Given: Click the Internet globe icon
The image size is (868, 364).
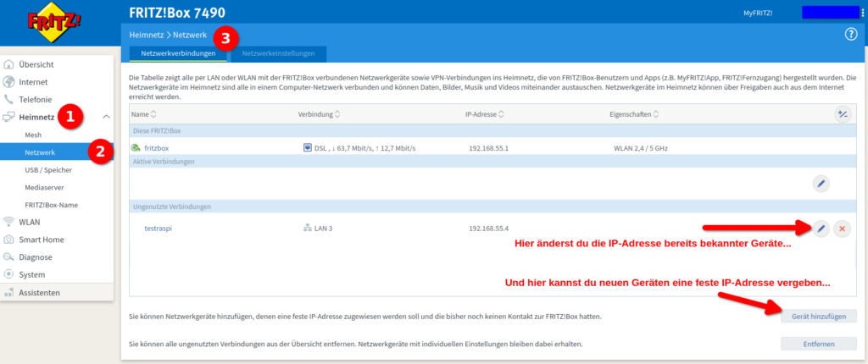Looking at the screenshot, I should point(8,82).
